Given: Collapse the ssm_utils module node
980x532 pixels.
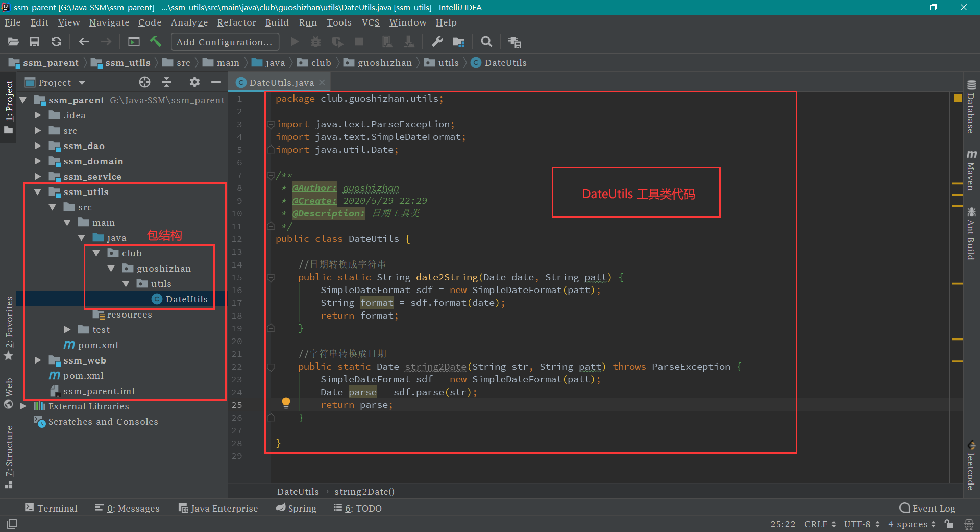Looking at the screenshot, I should [x=38, y=192].
